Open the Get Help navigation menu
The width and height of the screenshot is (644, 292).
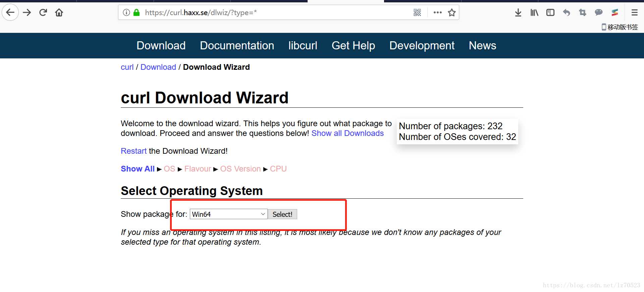click(x=354, y=46)
